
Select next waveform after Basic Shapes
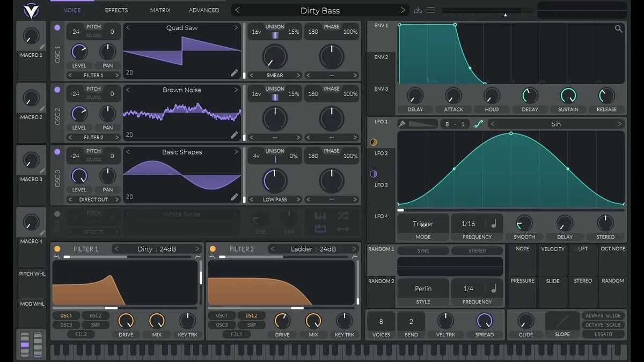point(236,152)
